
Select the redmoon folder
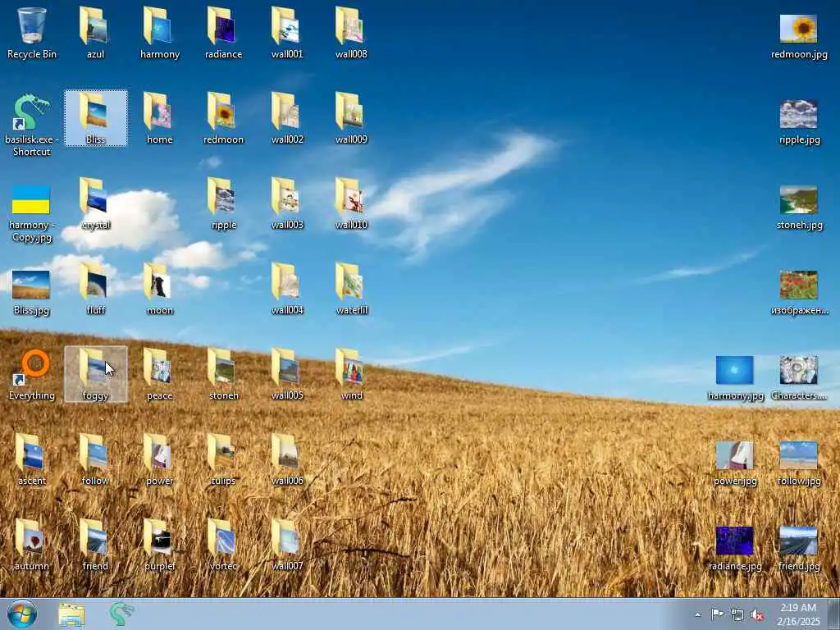pyautogui.click(x=223, y=118)
